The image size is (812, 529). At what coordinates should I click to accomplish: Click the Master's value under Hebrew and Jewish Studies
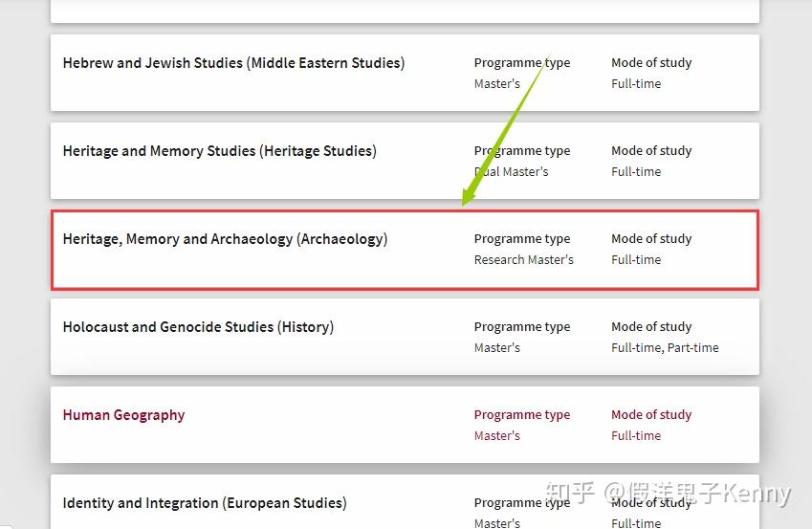tap(496, 84)
